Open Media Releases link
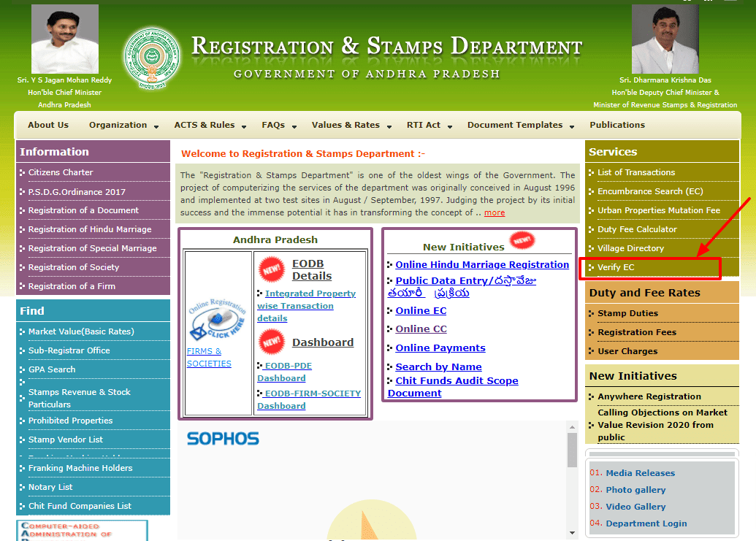 (x=641, y=473)
